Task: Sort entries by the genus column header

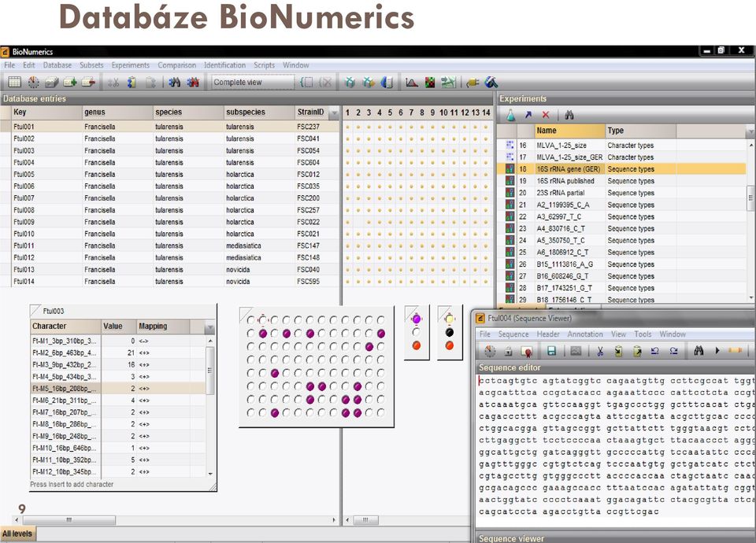Action: [117, 113]
